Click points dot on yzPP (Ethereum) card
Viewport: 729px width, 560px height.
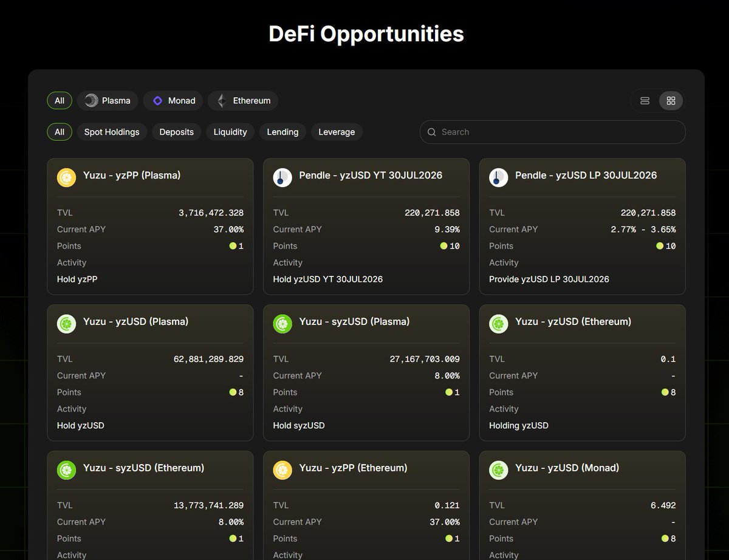449,539
